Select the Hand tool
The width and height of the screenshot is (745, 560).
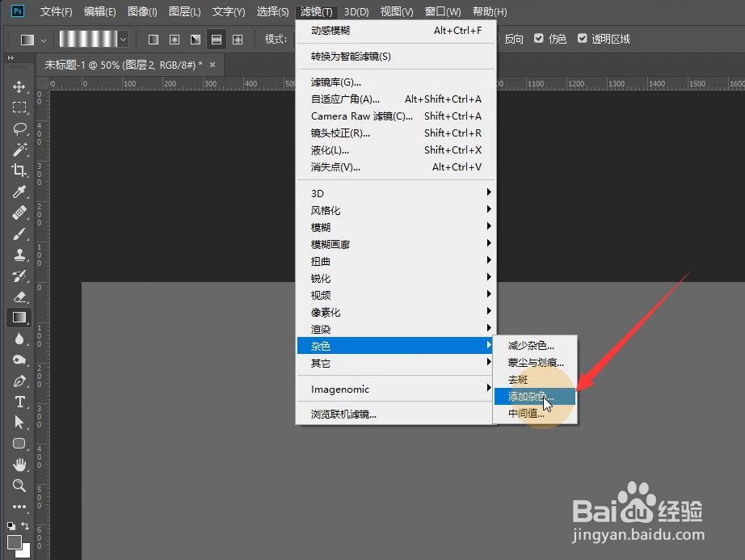pyautogui.click(x=19, y=465)
